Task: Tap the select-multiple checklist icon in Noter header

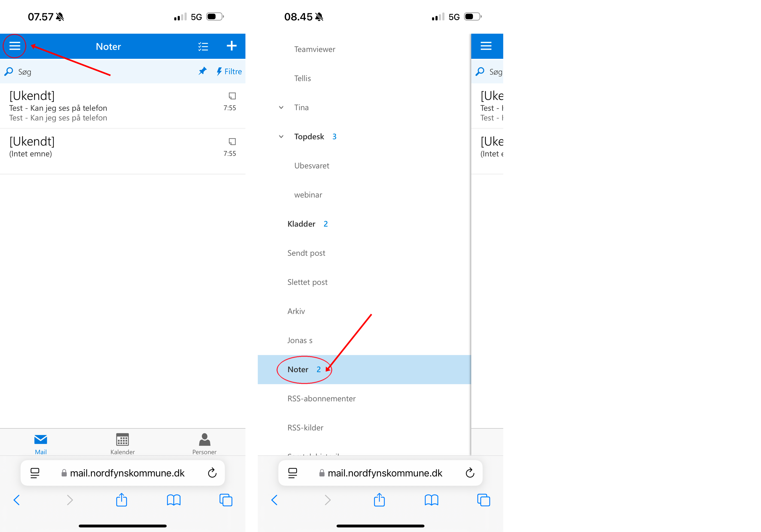Action: (x=203, y=46)
